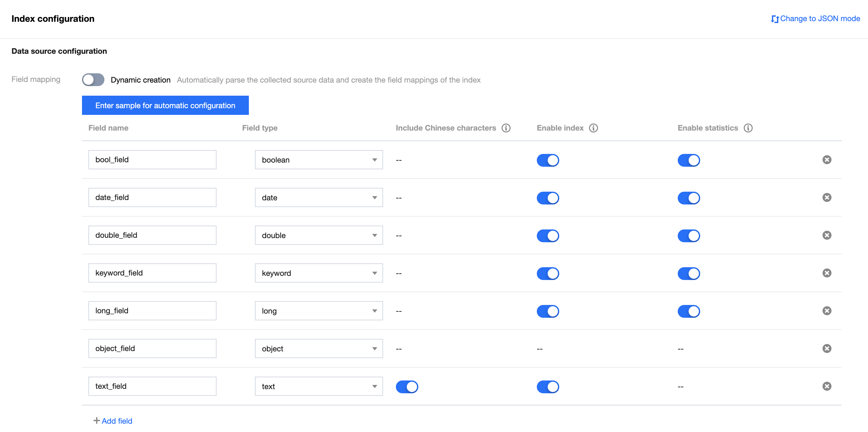Toggle Dynamic creation switch on

93,80
